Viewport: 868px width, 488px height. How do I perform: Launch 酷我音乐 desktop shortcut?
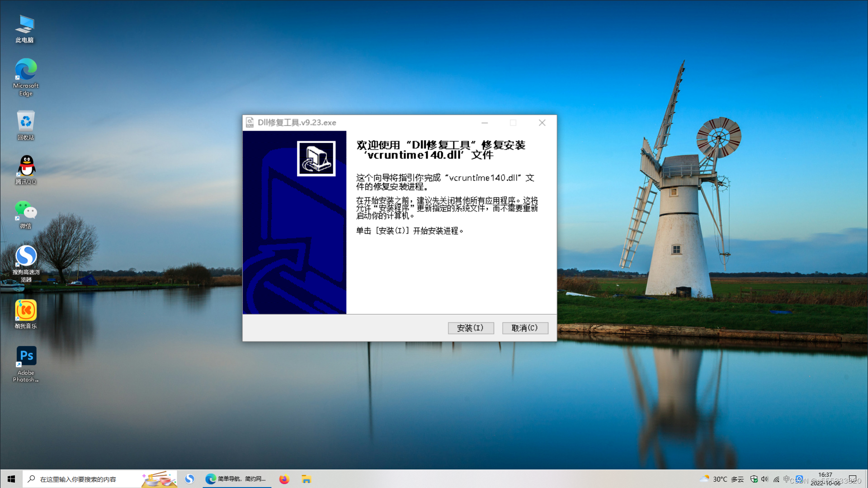[x=26, y=314]
